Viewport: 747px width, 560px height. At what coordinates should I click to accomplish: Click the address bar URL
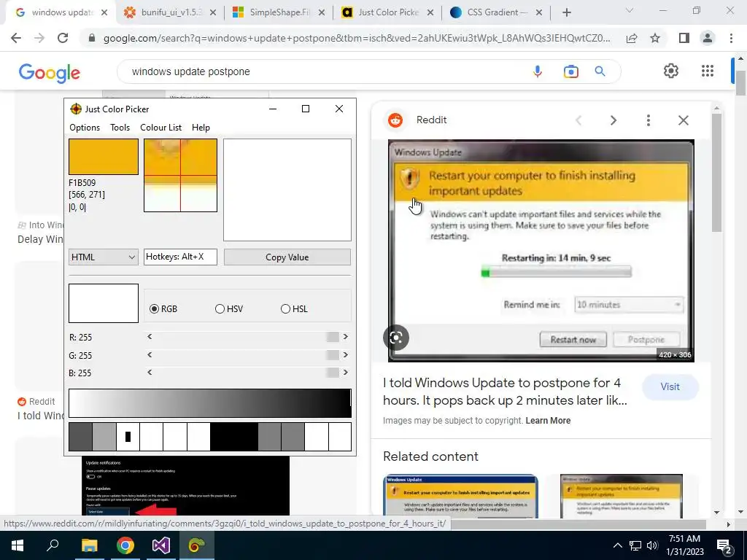tap(356, 38)
